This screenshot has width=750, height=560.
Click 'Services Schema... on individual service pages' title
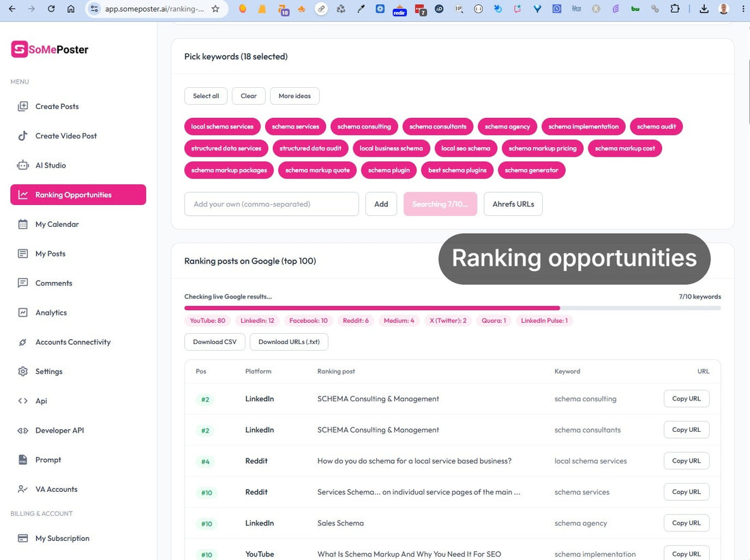[x=419, y=492]
